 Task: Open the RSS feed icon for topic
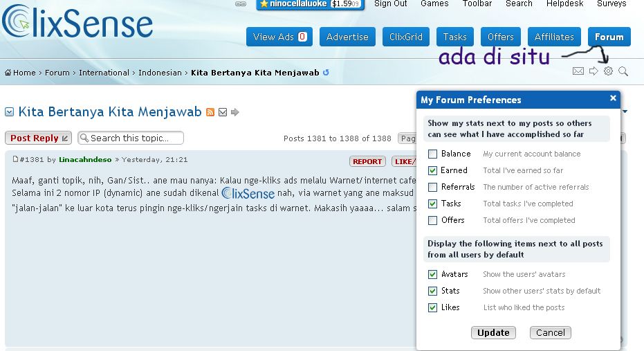210,112
